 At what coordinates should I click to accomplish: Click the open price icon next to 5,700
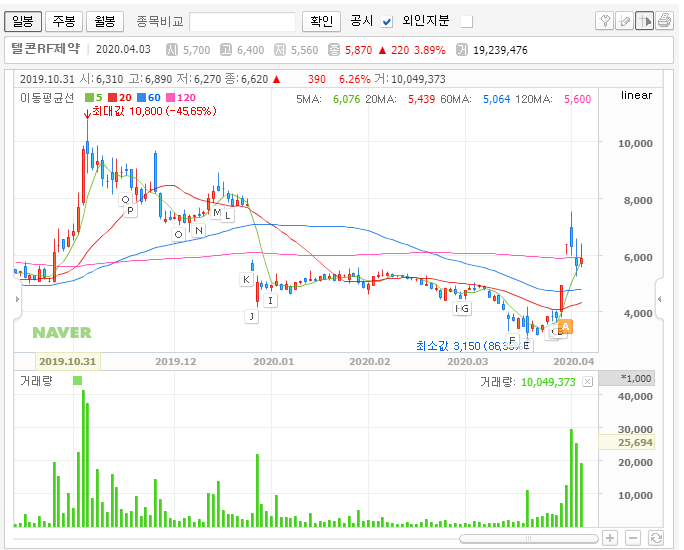(171, 50)
